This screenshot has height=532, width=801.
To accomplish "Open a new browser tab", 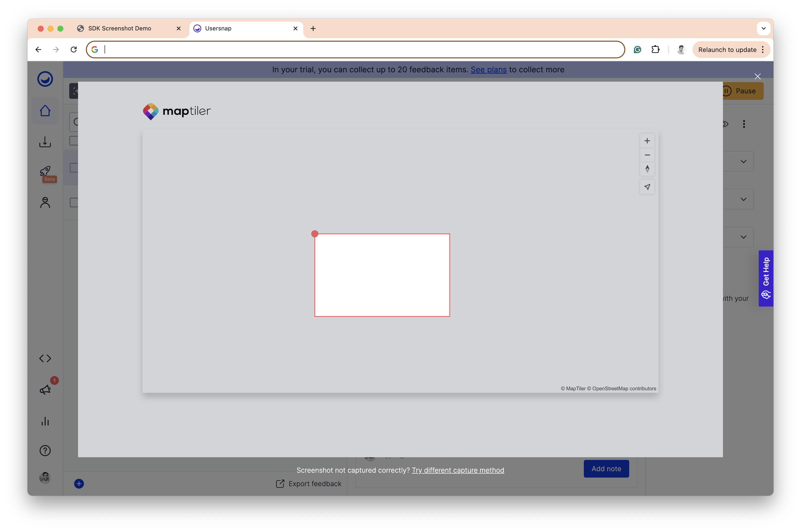I will pyautogui.click(x=313, y=28).
